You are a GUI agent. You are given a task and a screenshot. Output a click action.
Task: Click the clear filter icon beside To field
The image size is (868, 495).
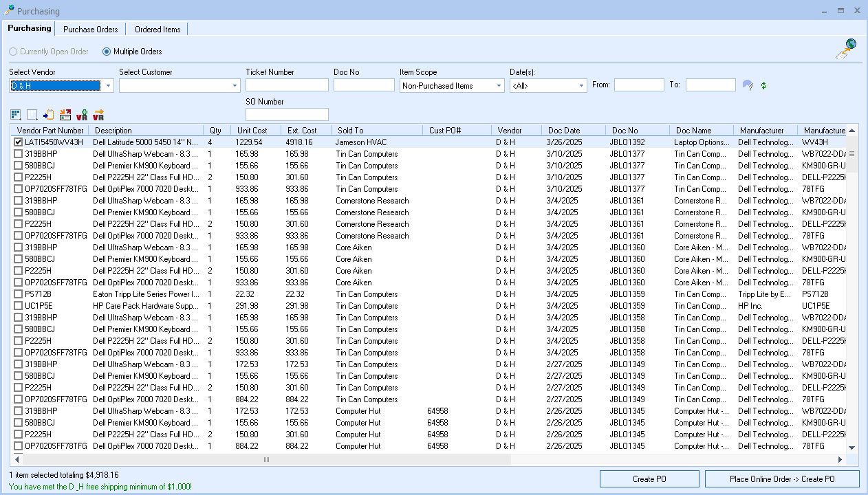pyautogui.click(x=748, y=85)
